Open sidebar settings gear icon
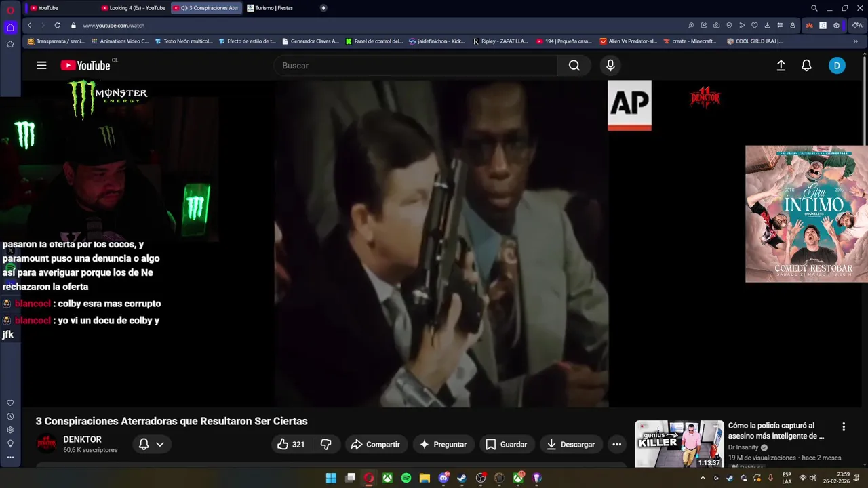This screenshot has height=488, width=868. coord(10,430)
